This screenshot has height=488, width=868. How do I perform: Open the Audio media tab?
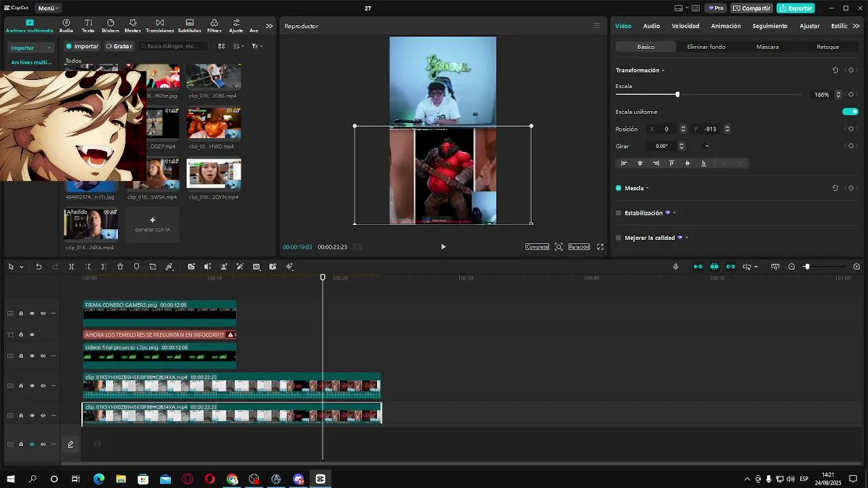pyautogui.click(x=66, y=26)
